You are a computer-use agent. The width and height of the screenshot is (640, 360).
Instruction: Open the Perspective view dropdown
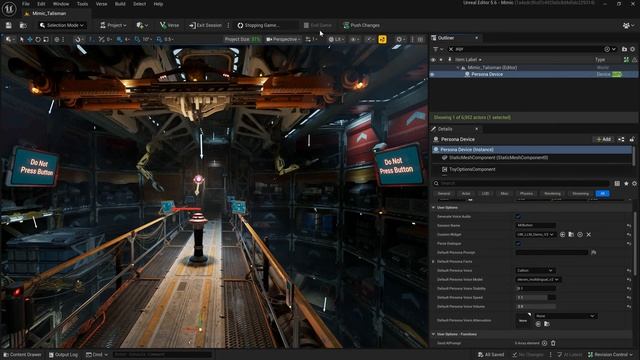pos(283,39)
